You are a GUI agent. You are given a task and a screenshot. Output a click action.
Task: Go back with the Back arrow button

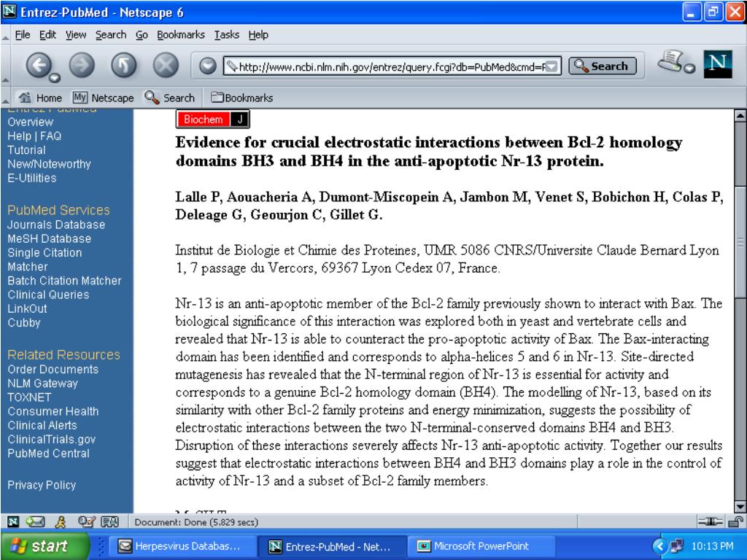39,65
